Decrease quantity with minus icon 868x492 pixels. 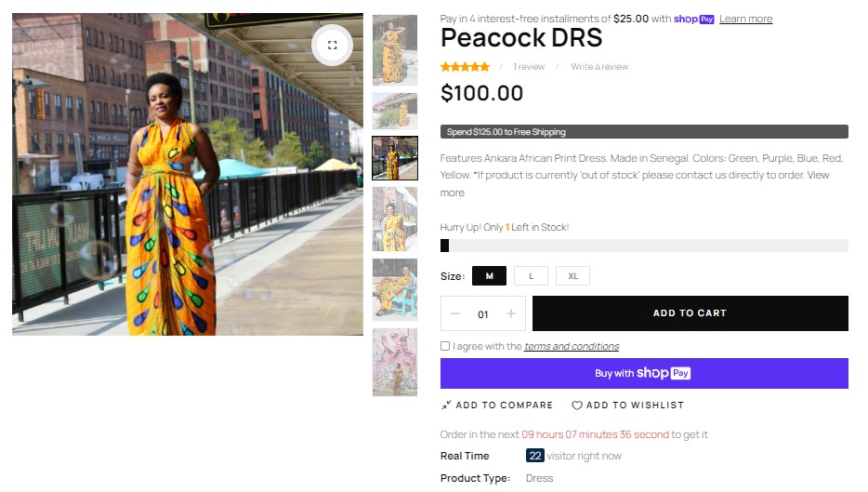coord(455,314)
